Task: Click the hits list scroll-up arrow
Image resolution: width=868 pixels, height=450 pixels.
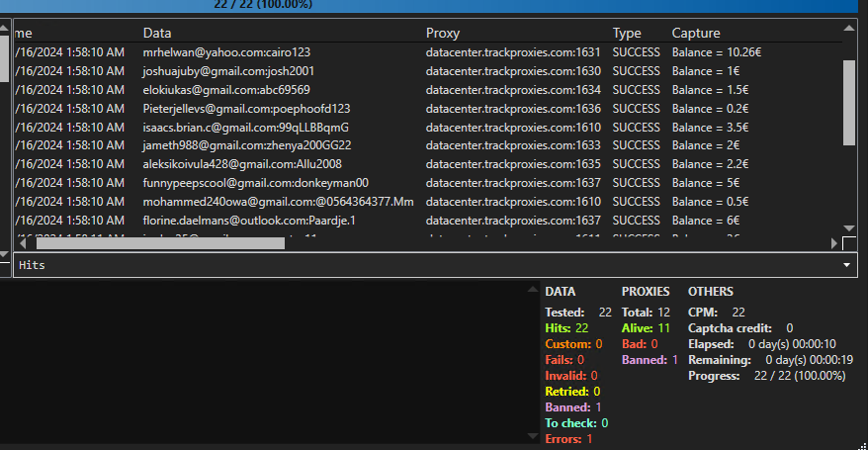Action: coord(849,29)
